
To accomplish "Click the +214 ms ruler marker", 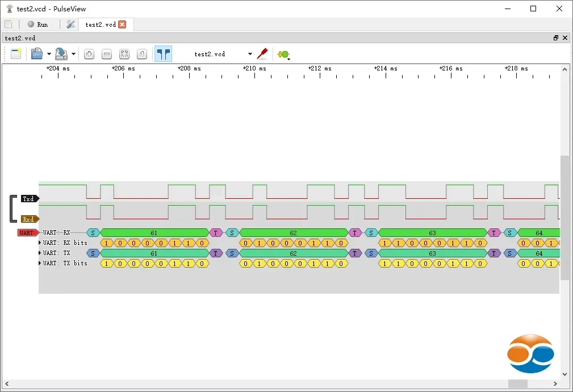I will point(386,68).
